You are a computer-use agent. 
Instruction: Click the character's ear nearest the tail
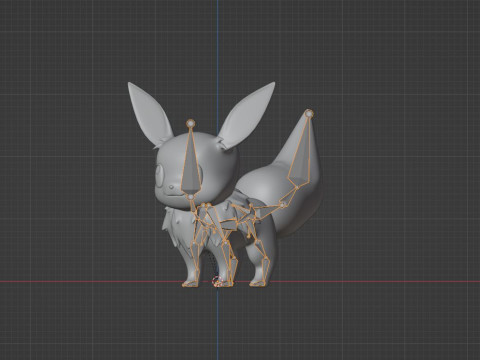point(247,115)
